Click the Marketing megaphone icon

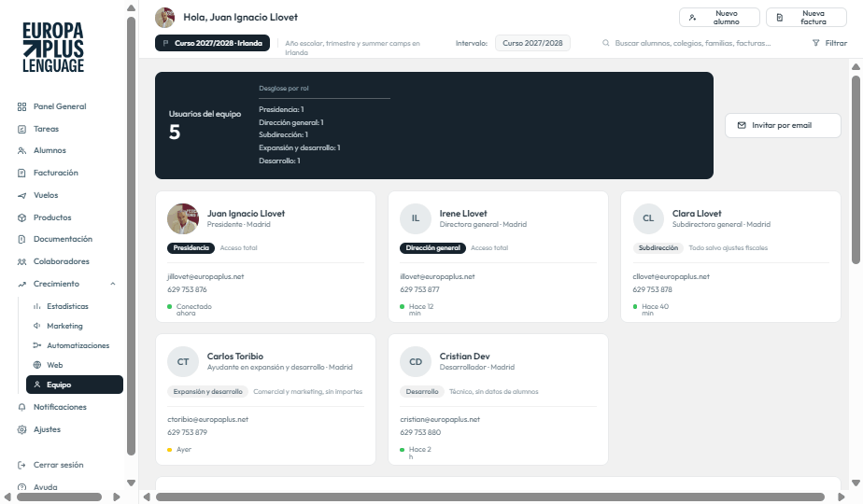(36, 326)
